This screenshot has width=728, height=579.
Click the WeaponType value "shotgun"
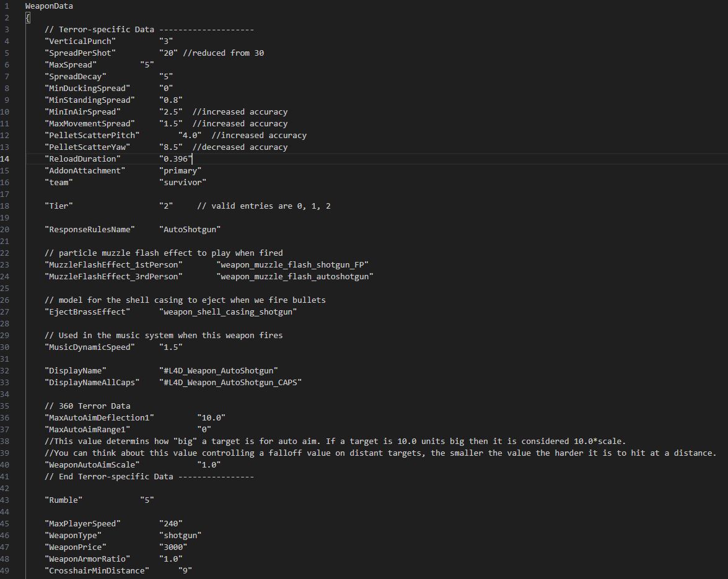pos(180,536)
